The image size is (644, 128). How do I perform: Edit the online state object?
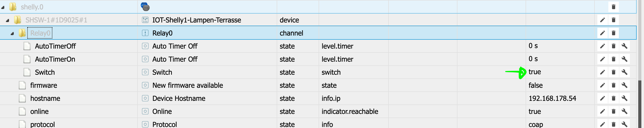(603, 111)
